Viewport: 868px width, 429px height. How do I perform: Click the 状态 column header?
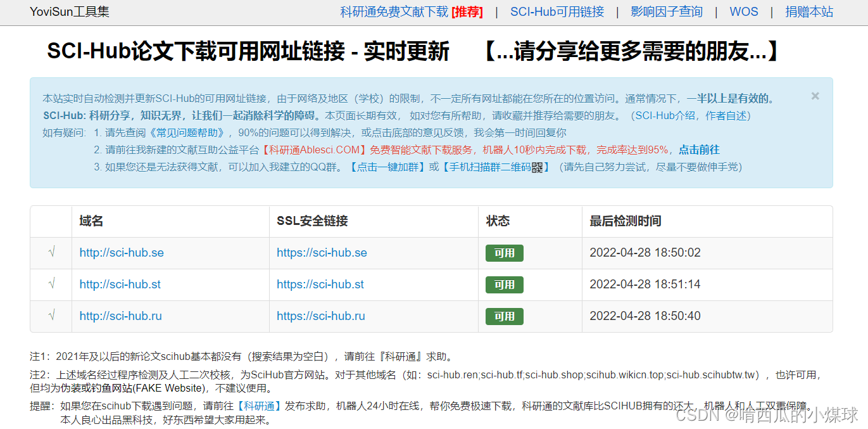tap(498, 221)
